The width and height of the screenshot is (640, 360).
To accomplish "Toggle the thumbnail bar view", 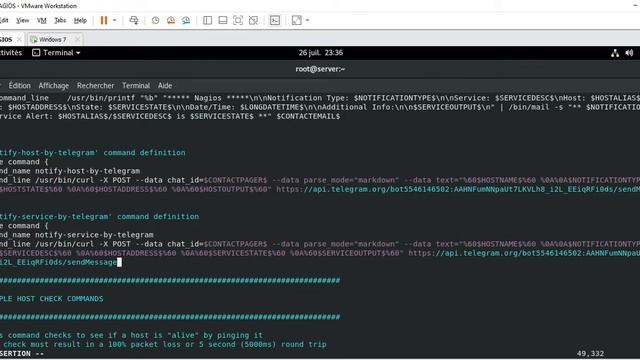I will 222,20.
